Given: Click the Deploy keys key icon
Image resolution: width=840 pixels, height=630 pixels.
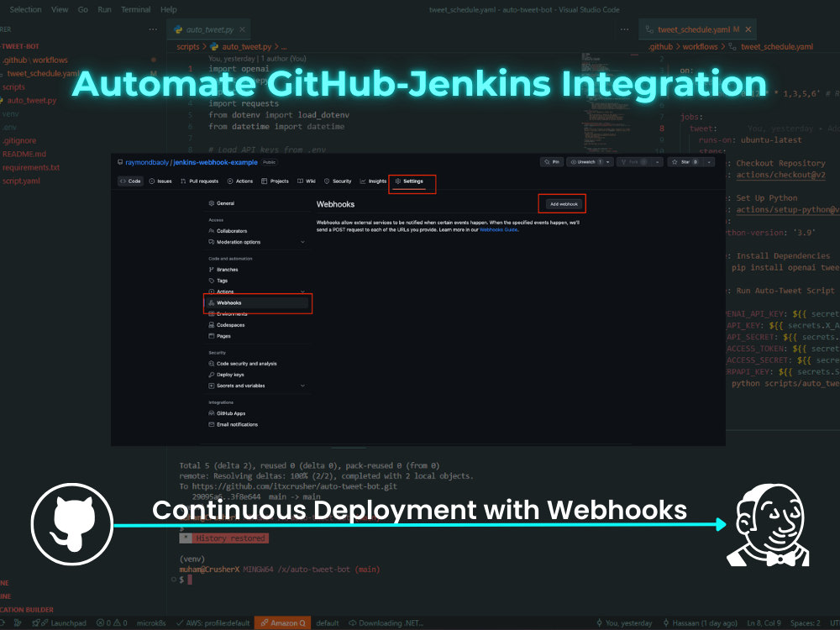Looking at the screenshot, I should coord(211,375).
